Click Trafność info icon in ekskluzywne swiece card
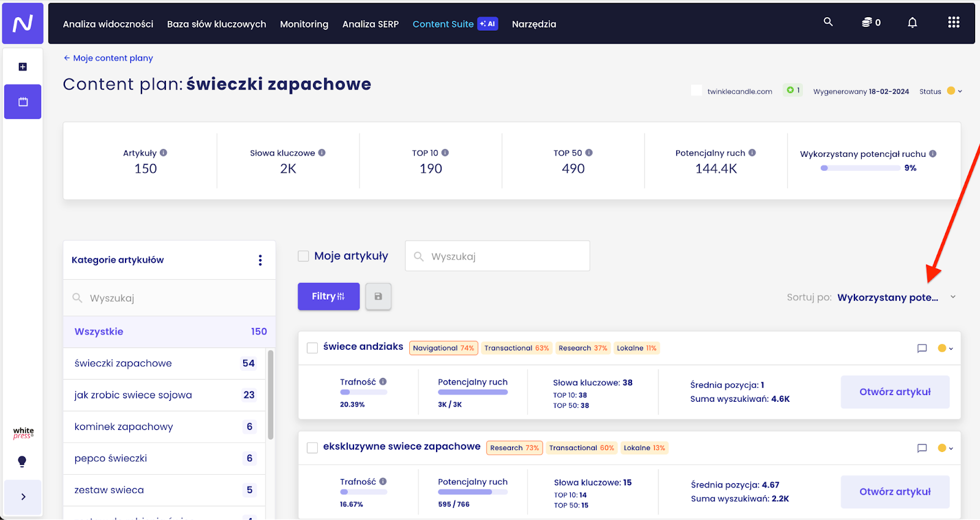980x520 pixels. (383, 481)
